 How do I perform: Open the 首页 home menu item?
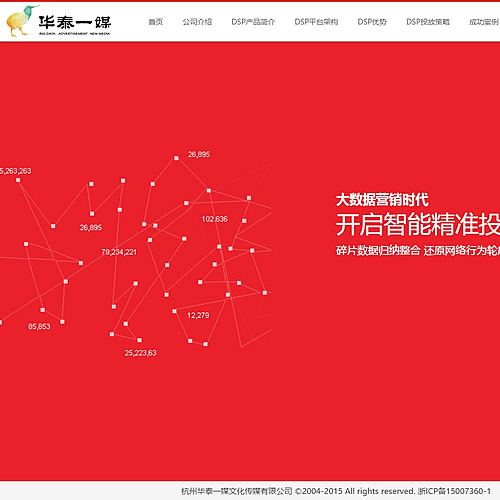point(156,22)
